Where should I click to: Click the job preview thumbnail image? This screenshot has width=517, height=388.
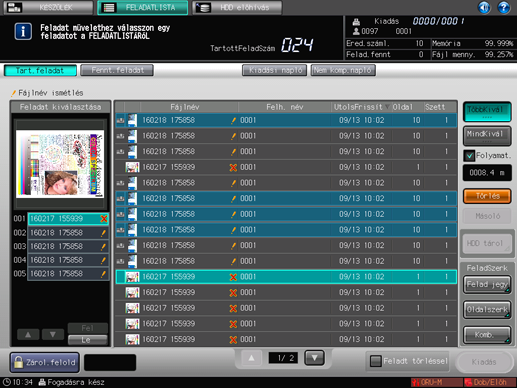point(60,164)
